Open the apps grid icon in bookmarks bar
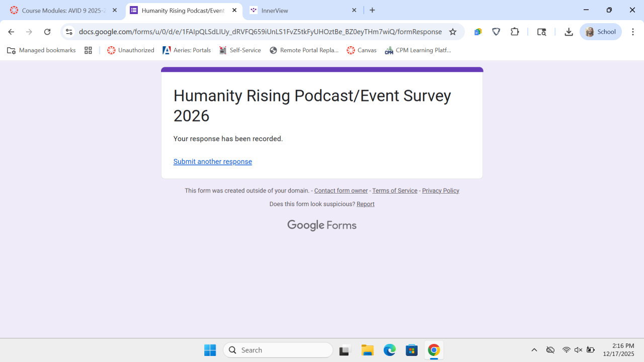 point(88,50)
